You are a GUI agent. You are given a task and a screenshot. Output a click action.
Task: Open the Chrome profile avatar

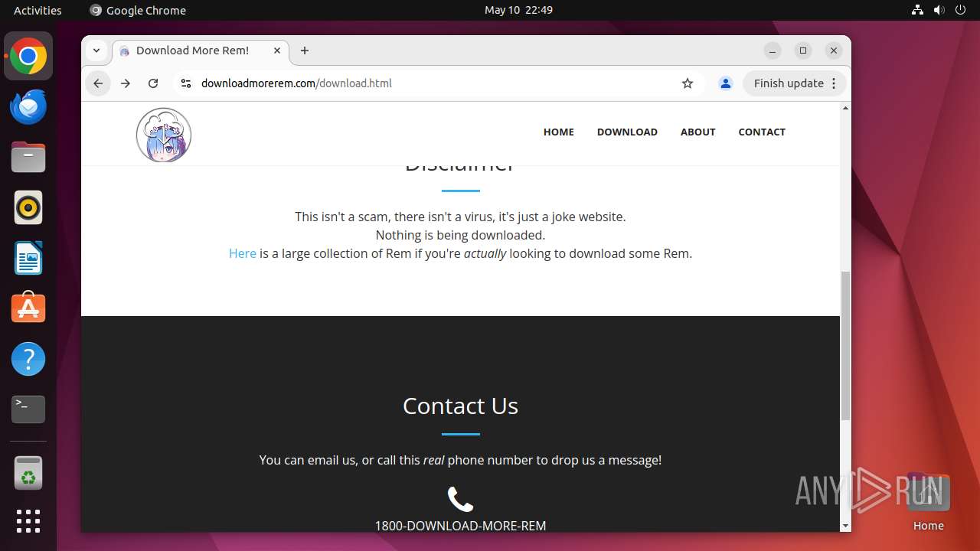(726, 83)
